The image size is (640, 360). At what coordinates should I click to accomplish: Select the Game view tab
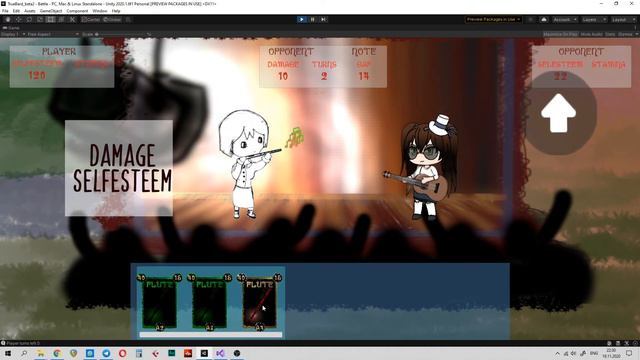[x=11, y=28]
